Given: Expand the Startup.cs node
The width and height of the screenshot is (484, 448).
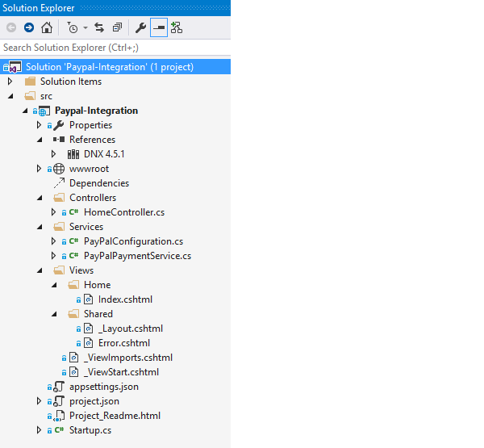Looking at the screenshot, I should coord(39,429).
